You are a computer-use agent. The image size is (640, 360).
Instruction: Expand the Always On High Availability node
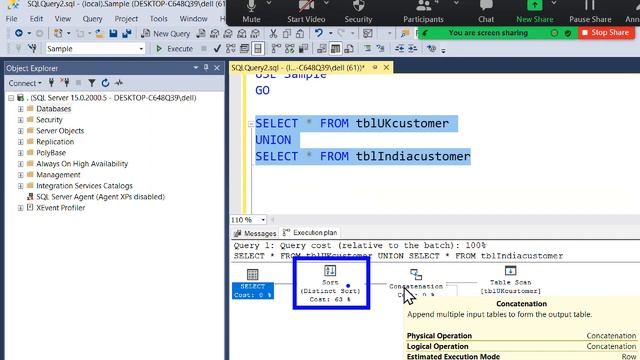[x=20, y=164]
